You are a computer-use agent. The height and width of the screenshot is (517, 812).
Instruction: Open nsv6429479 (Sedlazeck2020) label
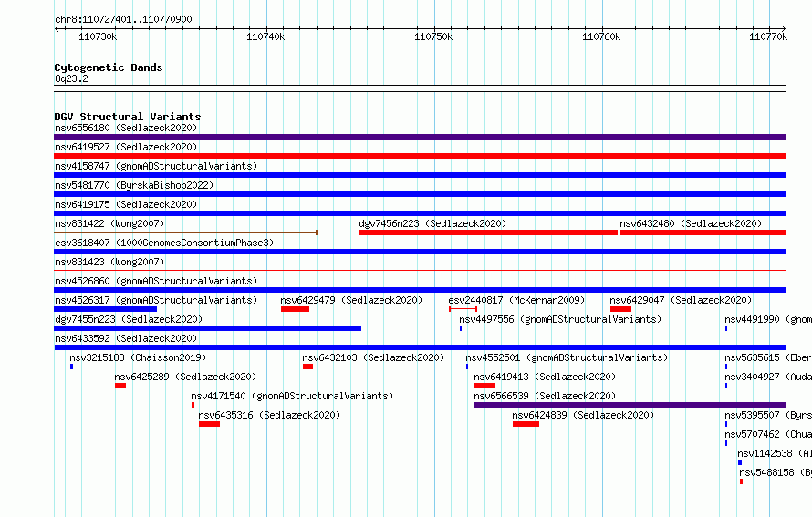(351, 300)
